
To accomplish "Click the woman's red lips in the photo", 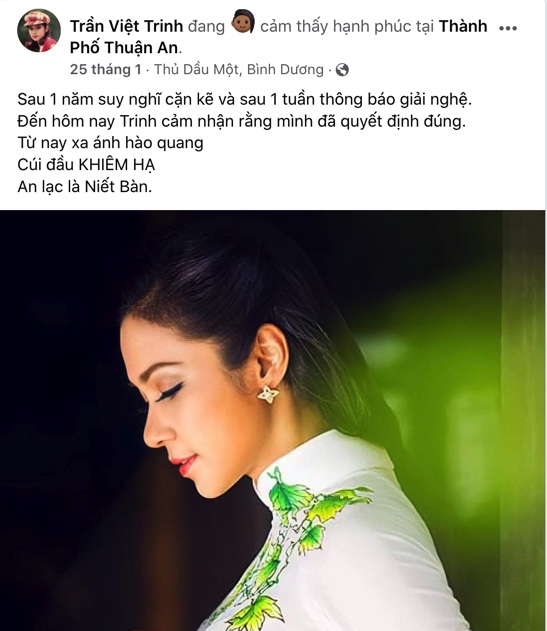I will point(184,466).
